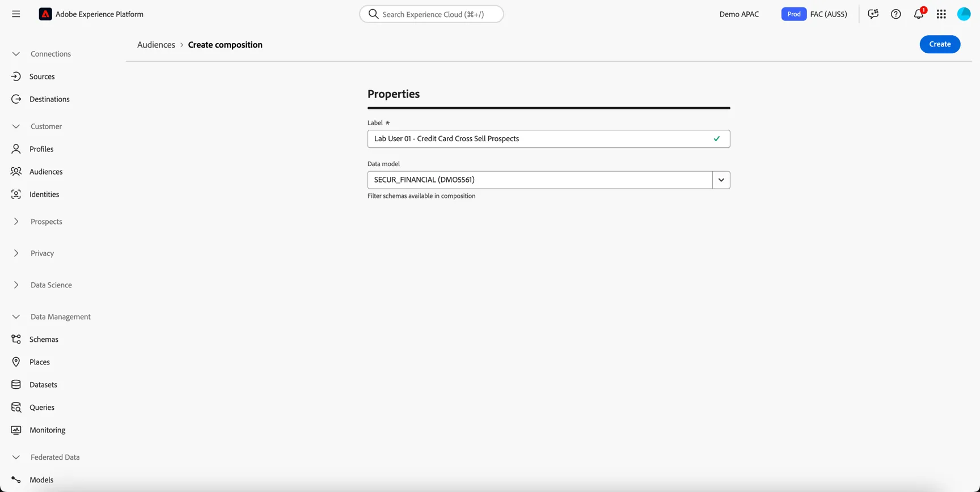Open Destinations in the sidebar
Viewport: 980px width, 492px height.
[49, 99]
